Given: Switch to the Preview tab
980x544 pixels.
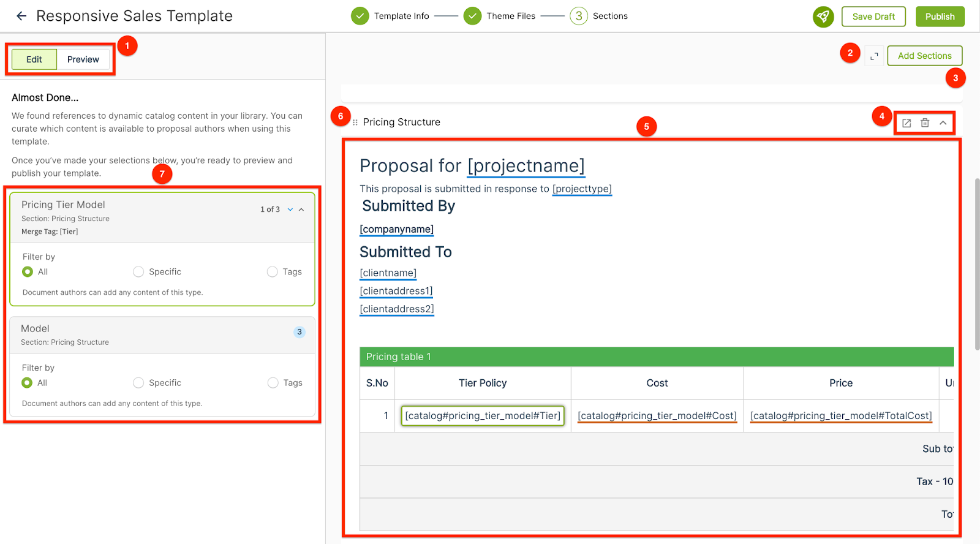Looking at the screenshot, I should pyautogui.click(x=83, y=59).
